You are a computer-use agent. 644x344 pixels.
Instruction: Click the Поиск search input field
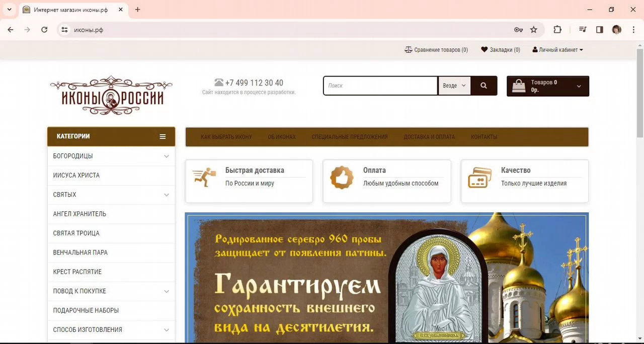coord(380,85)
